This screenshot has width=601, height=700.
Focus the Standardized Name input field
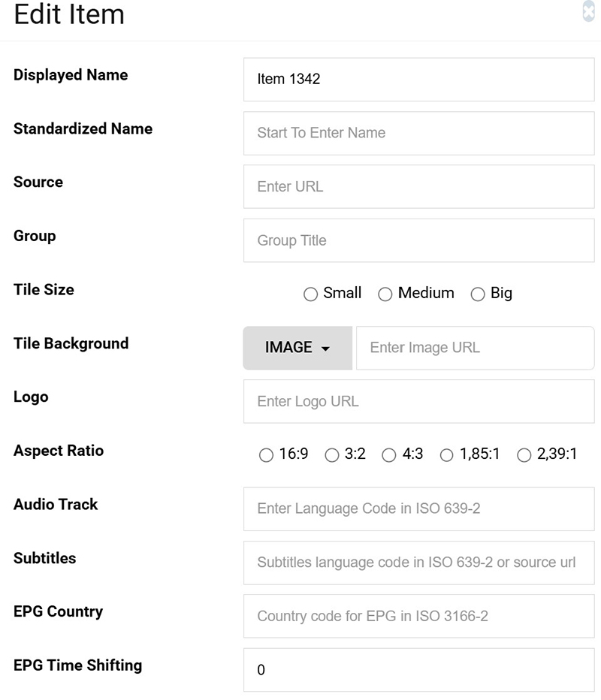[419, 134]
